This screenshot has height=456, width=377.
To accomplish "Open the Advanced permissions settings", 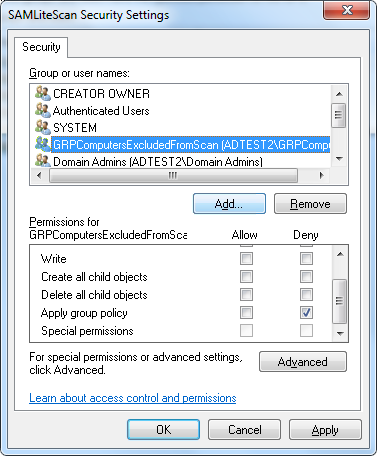I will click(303, 362).
